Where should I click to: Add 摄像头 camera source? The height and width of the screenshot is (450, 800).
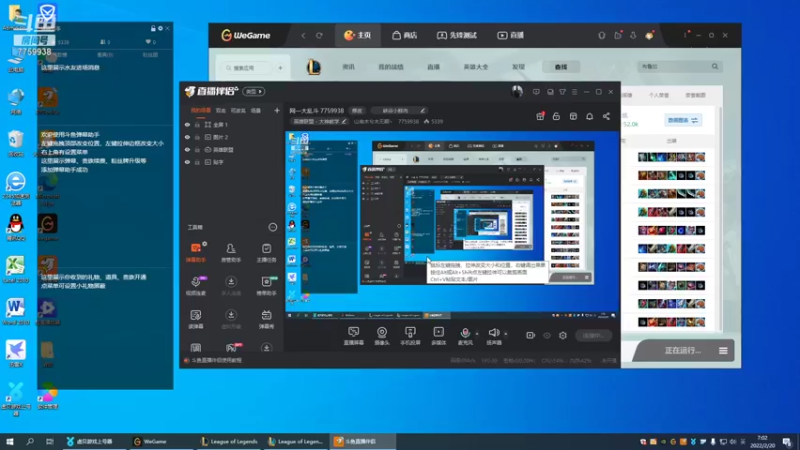click(382, 336)
